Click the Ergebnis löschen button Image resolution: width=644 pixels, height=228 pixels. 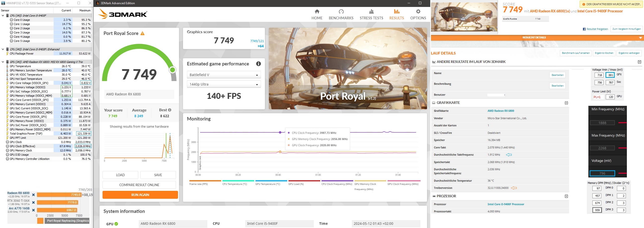(604, 53)
